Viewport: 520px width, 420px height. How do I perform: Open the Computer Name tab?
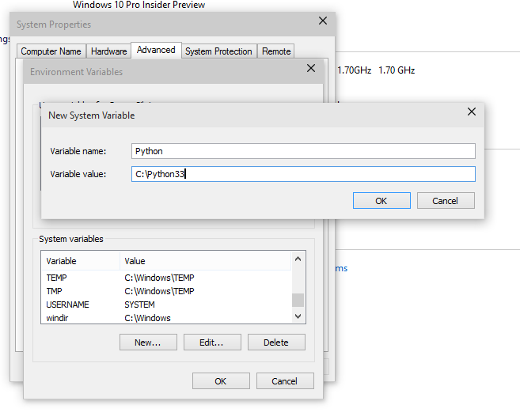tap(51, 51)
